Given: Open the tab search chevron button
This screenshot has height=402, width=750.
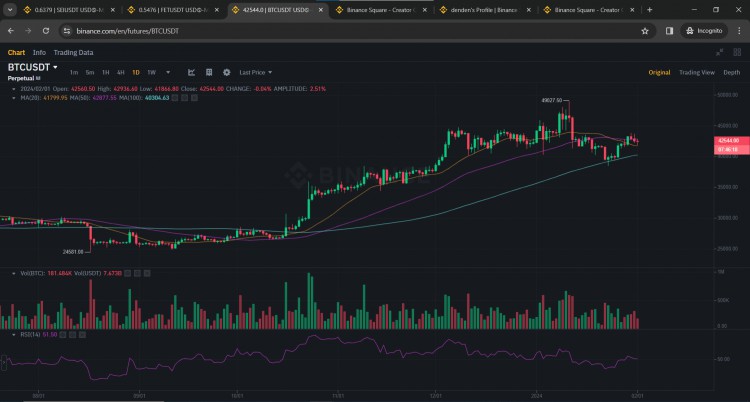Looking at the screenshot, I should click(10, 10).
